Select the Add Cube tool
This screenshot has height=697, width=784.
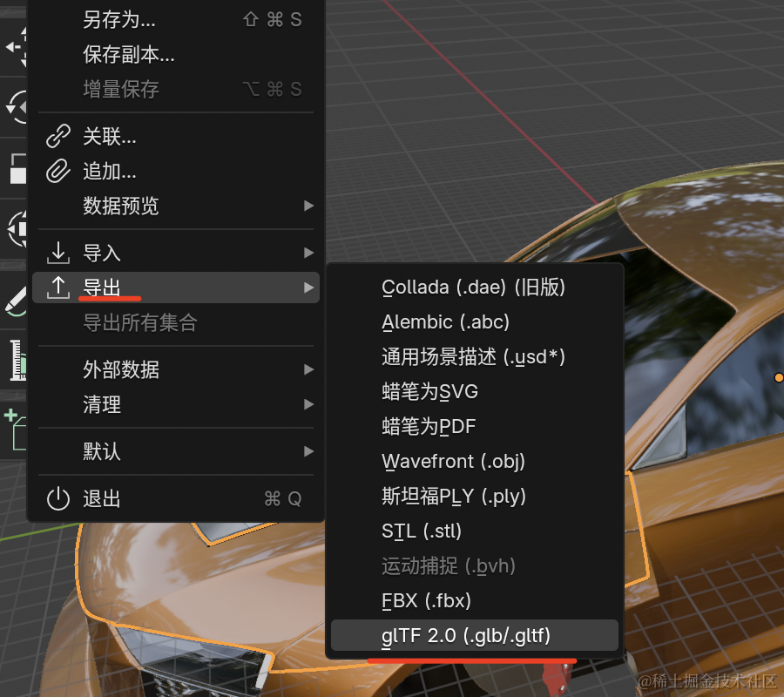[13, 430]
